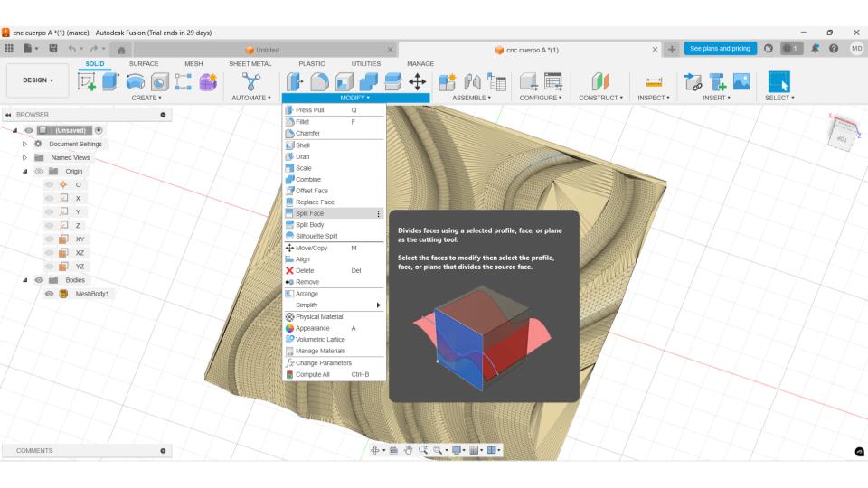Open the Automate tool icon

coord(250,82)
